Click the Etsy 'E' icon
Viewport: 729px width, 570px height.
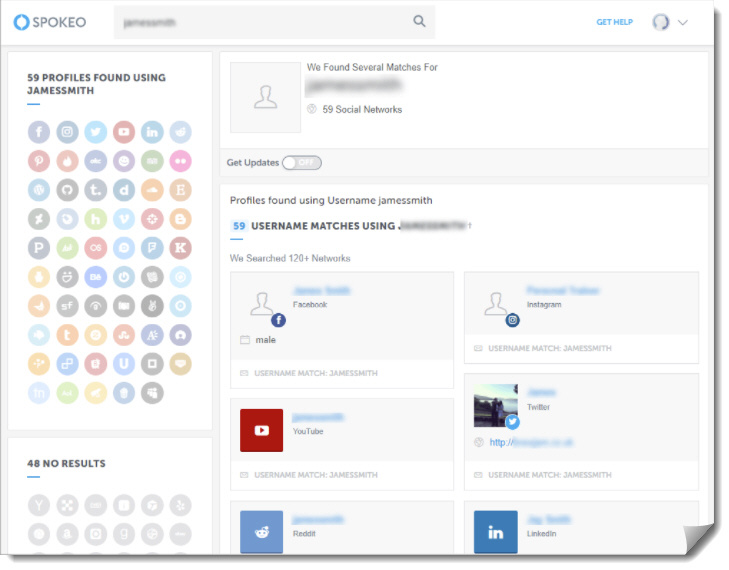(x=180, y=190)
